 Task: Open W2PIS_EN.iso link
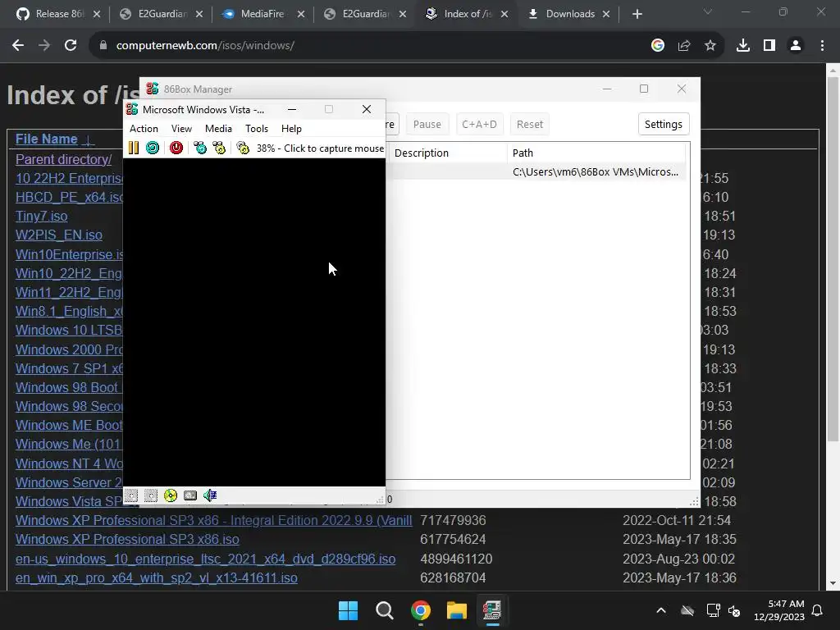tap(59, 235)
